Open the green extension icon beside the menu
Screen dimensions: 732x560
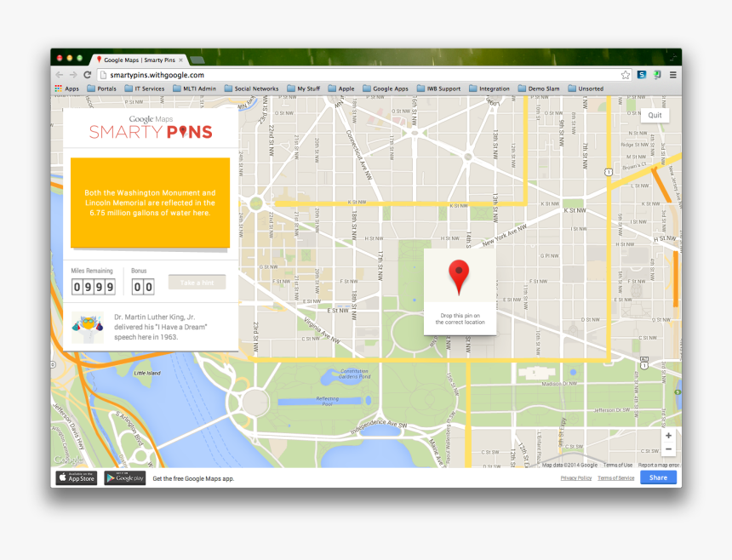coord(657,75)
